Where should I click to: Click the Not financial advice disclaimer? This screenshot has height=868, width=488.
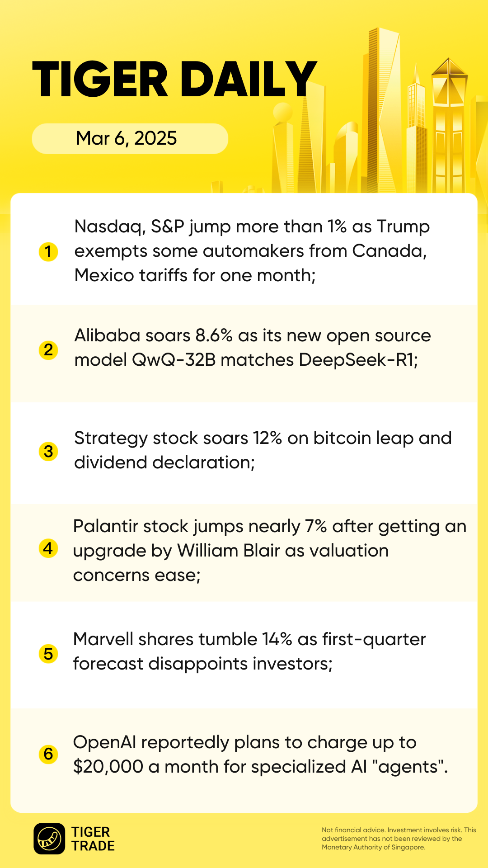coord(399,839)
